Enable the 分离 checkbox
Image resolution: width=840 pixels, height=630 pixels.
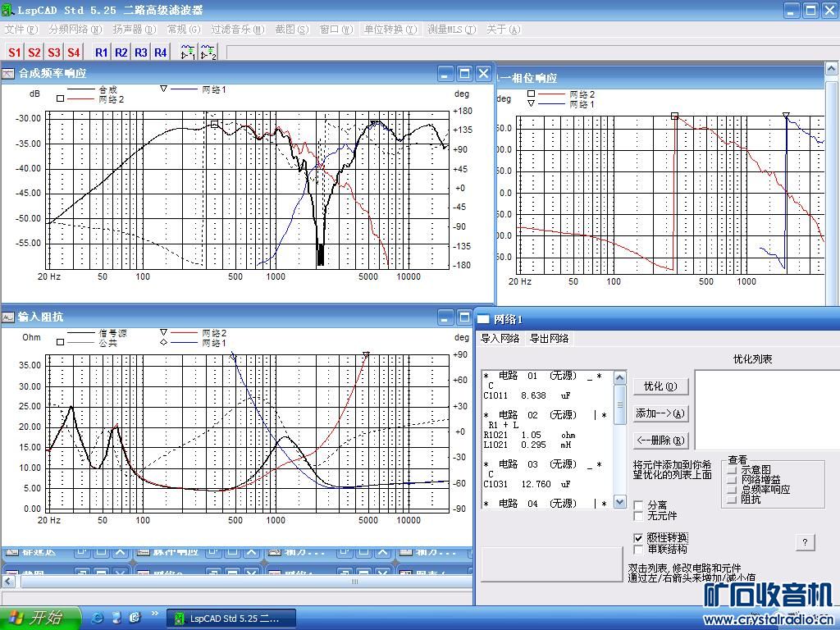pyautogui.click(x=639, y=505)
